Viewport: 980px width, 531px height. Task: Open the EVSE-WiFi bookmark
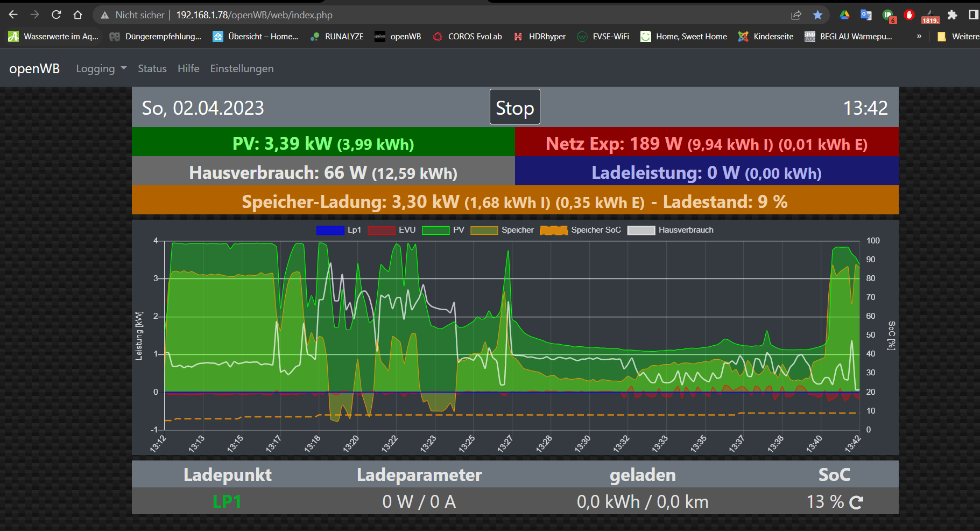click(603, 37)
